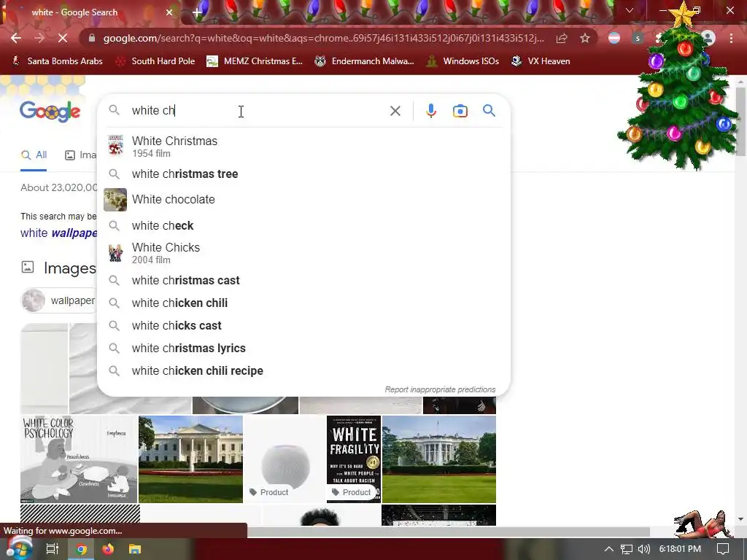Open Endermanch Malwa... bookmark

click(x=364, y=61)
